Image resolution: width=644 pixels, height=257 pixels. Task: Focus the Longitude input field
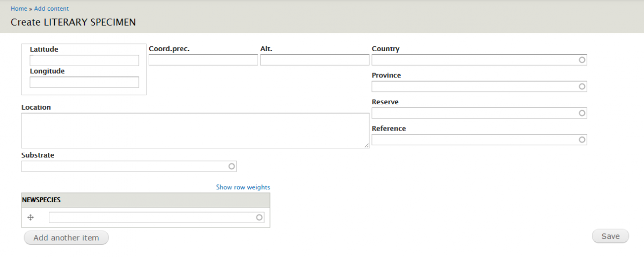coord(84,82)
